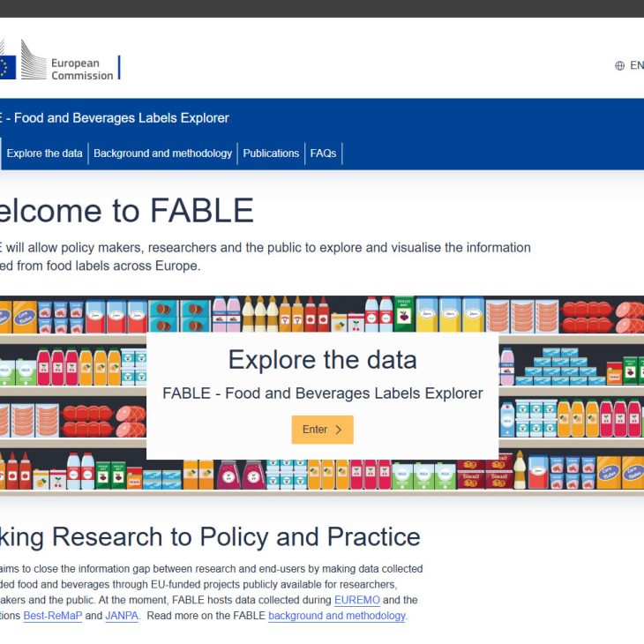This screenshot has width=644, height=644.
Task: Click the globe language icon
Action: point(619,65)
